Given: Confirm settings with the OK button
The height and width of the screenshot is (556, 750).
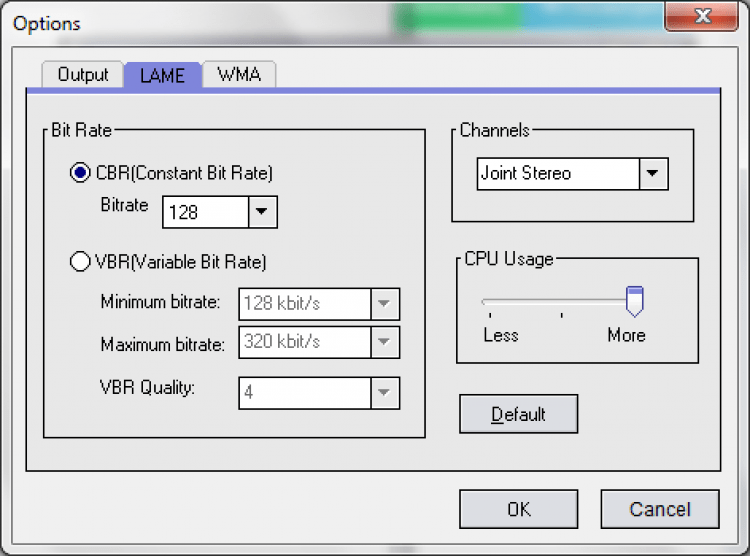Looking at the screenshot, I should [x=518, y=509].
